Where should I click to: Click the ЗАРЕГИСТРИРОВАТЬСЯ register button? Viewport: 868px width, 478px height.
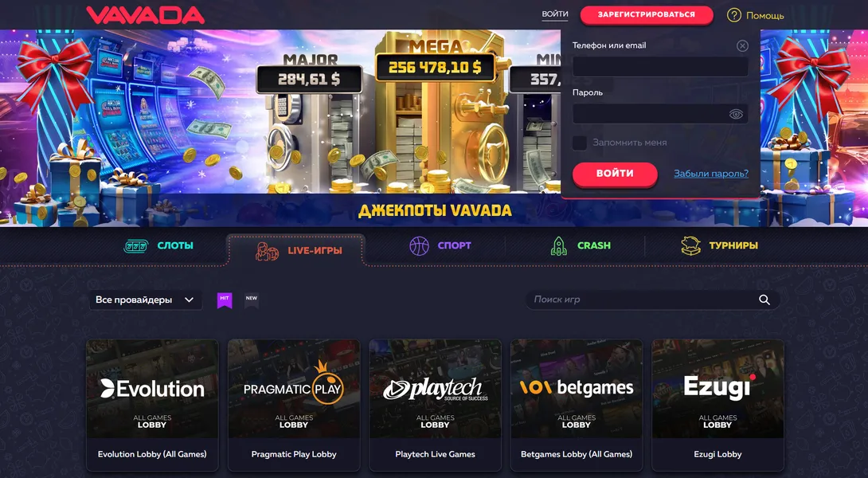(x=647, y=15)
